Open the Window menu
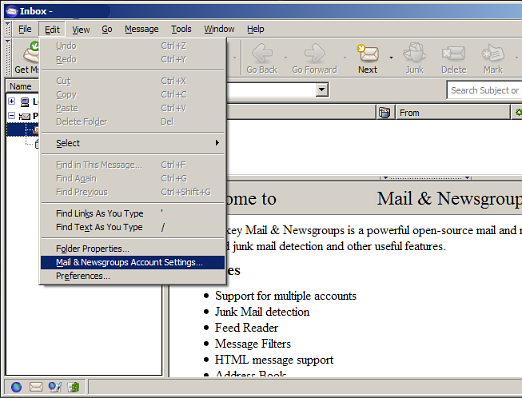 click(x=219, y=29)
